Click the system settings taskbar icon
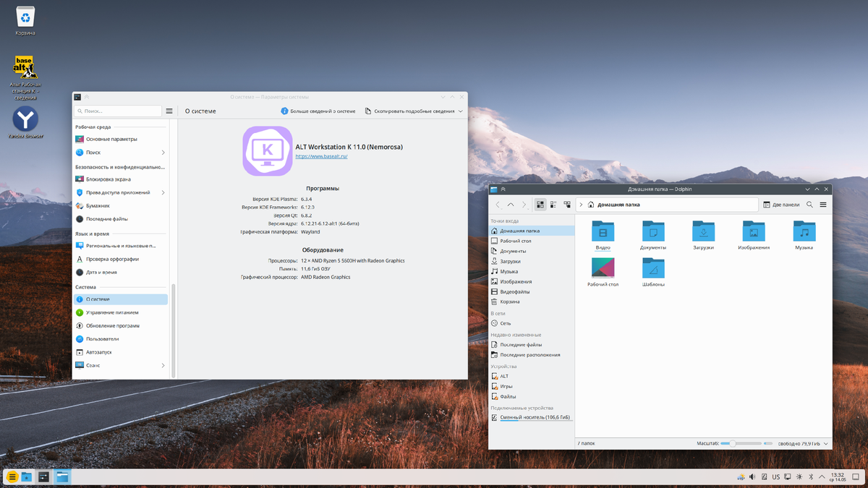This screenshot has height=488, width=868. [x=44, y=477]
